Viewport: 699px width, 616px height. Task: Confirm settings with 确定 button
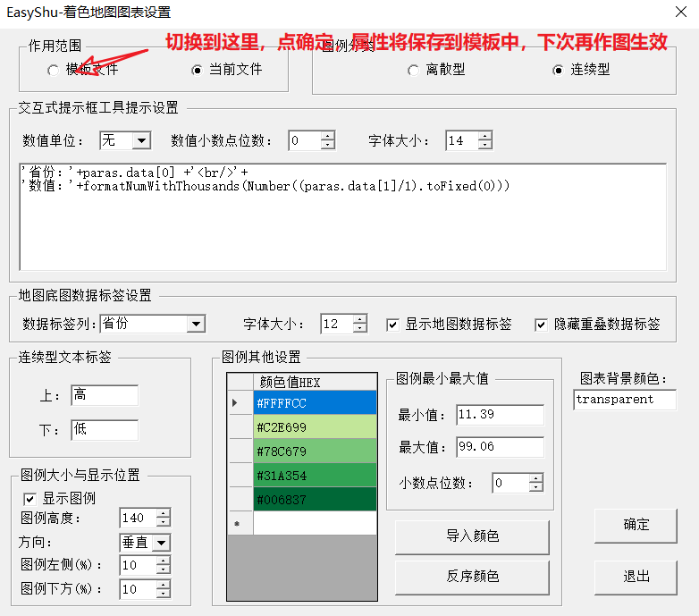(x=636, y=525)
